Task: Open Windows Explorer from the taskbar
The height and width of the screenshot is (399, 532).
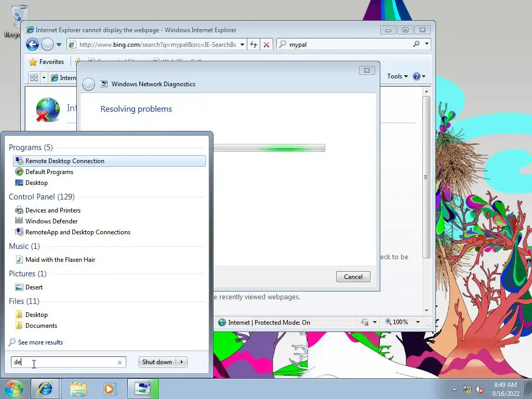Action: pyautogui.click(x=79, y=389)
